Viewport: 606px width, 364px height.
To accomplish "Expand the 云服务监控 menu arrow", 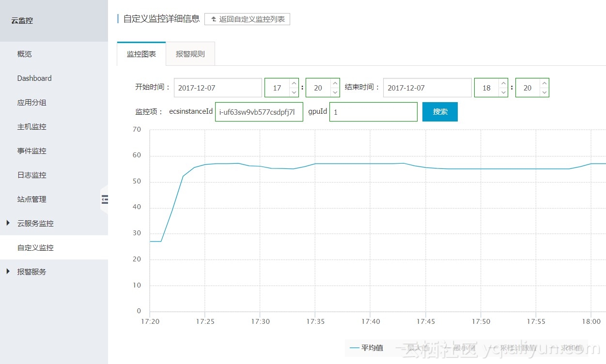I will pyautogui.click(x=8, y=223).
